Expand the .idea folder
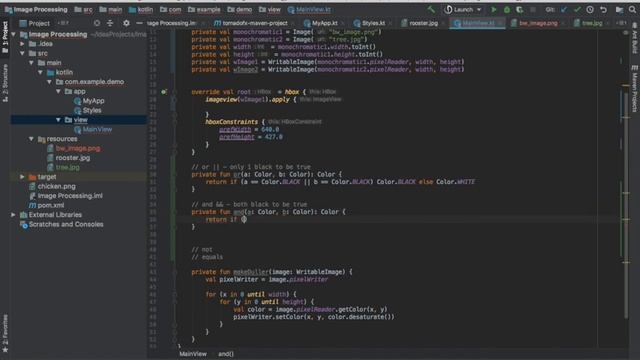 coord(22,44)
